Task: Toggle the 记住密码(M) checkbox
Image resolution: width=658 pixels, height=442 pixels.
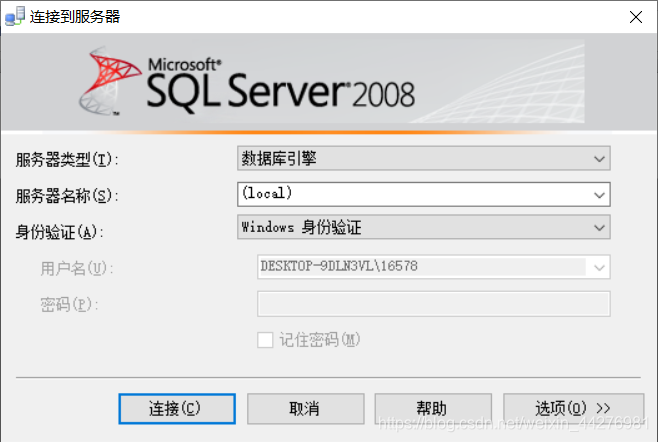Action: click(265, 340)
